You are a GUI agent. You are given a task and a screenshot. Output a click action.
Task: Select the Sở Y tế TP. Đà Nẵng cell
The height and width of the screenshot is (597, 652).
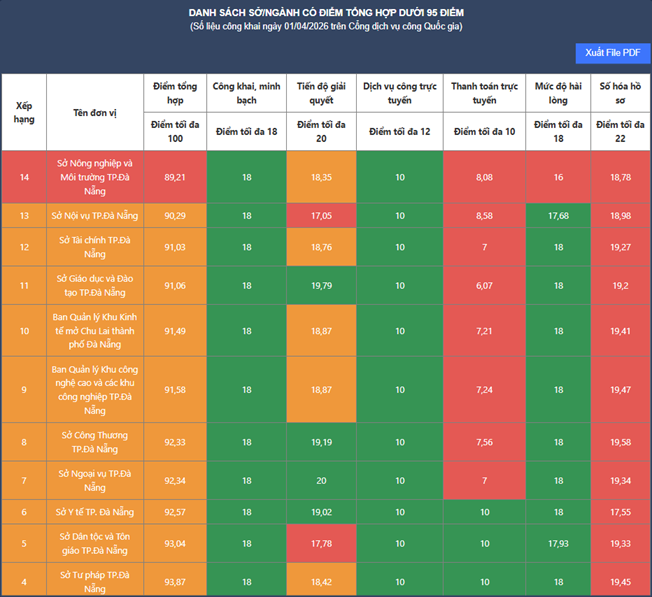[x=95, y=512]
